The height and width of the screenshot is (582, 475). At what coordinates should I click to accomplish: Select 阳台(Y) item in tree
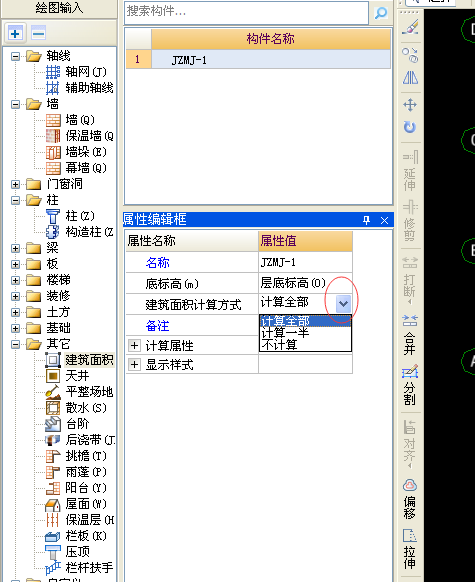tap(76, 488)
